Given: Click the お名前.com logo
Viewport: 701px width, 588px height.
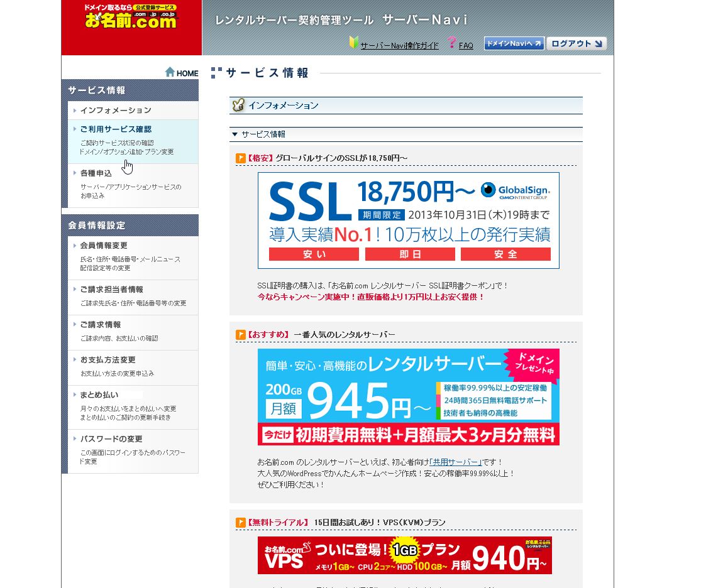Looking at the screenshot, I should coord(131,17).
